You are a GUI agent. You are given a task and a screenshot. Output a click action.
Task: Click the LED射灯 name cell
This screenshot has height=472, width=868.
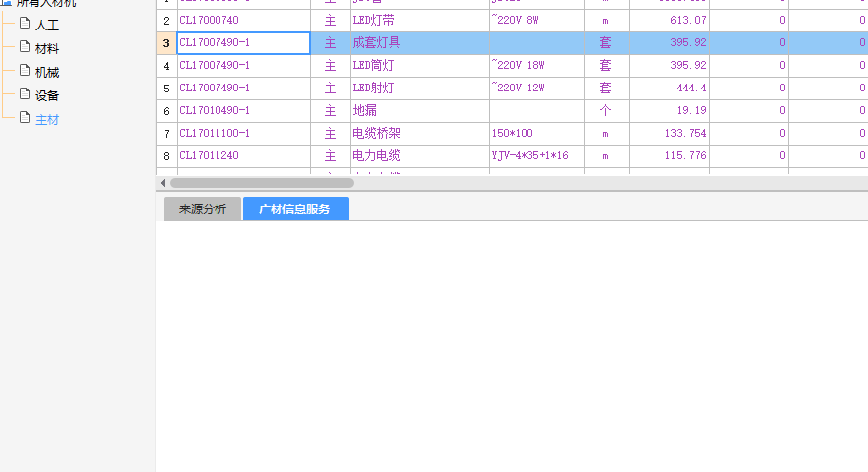[419, 88]
